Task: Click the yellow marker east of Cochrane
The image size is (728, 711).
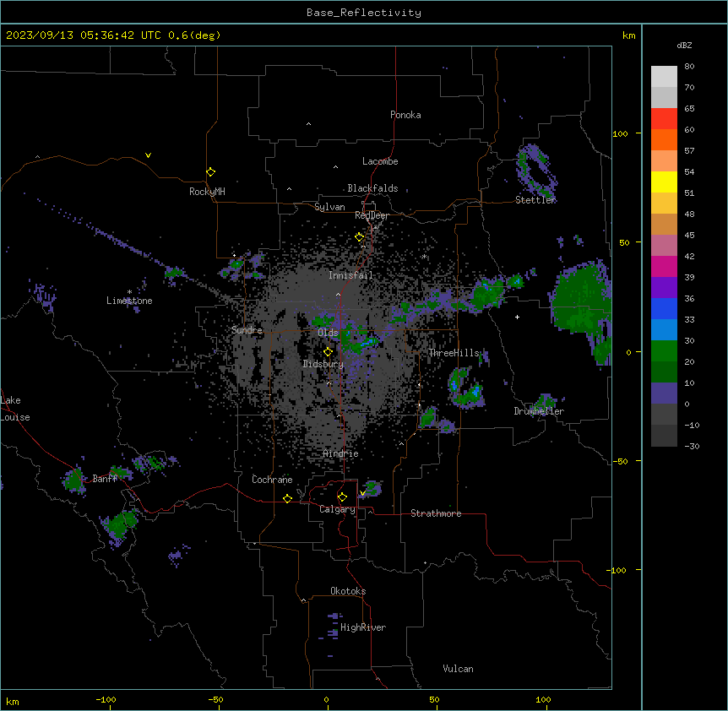Action: point(287,498)
